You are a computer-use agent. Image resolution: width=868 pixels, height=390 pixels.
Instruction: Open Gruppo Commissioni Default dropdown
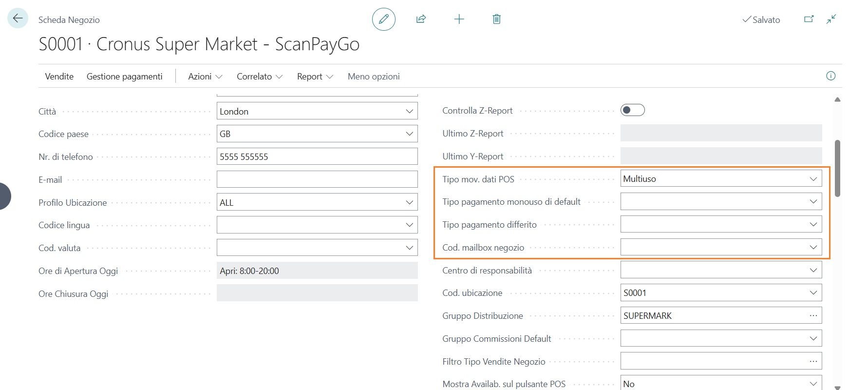[x=813, y=339]
